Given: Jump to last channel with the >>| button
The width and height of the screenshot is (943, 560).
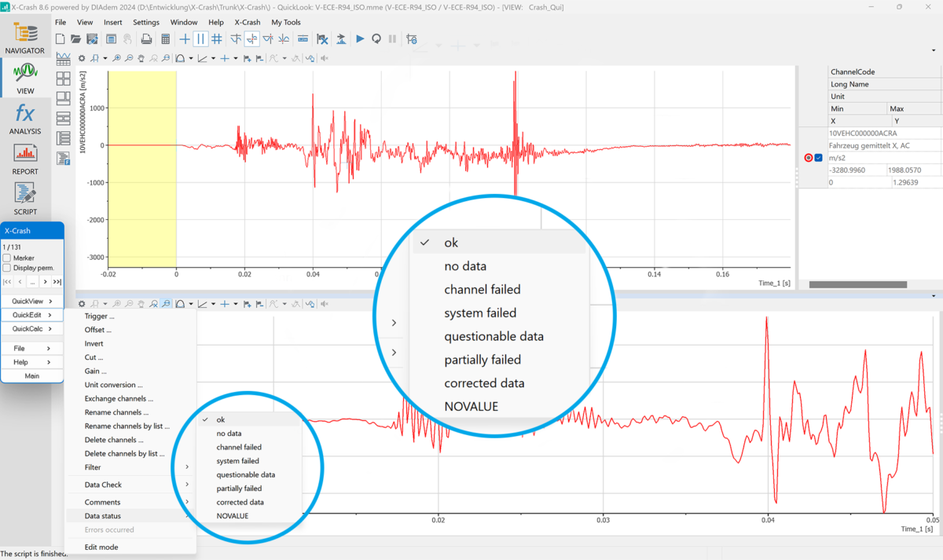Looking at the screenshot, I should [x=57, y=281].
